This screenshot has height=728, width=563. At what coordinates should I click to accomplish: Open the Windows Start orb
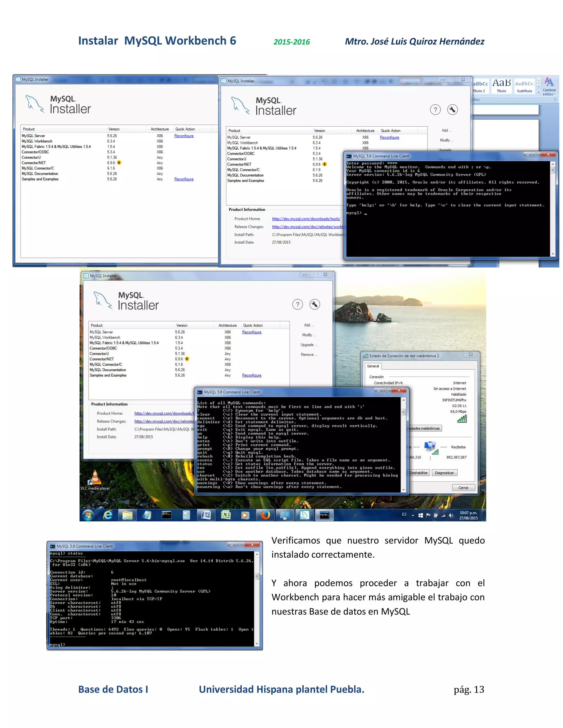click(x=88, y=515)
